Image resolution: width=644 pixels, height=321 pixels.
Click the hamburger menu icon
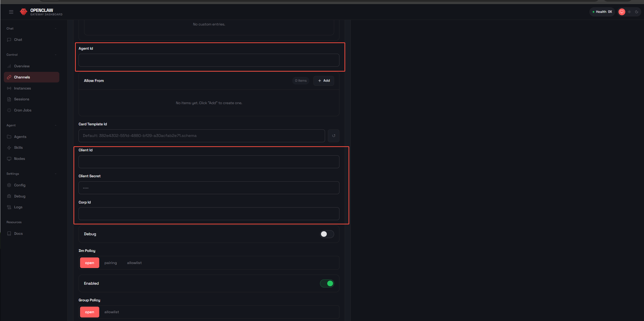[11, 12]
